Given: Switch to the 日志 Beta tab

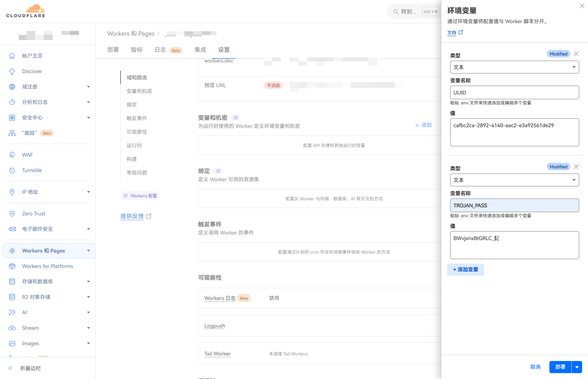Looking at the screenshot, I should click(160, 50).
